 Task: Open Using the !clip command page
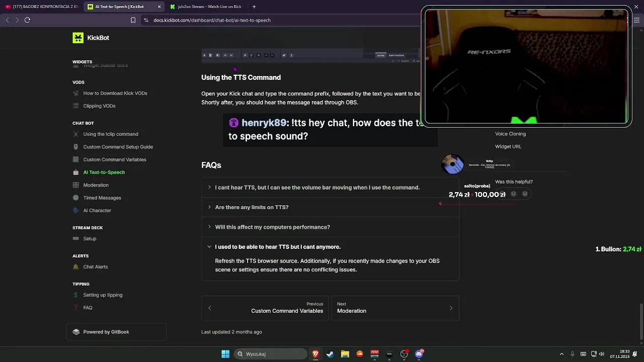click(111, 134)
